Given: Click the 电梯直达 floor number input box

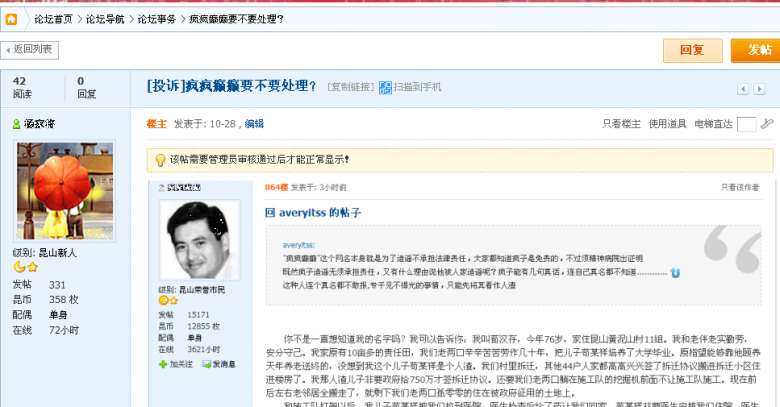Looking at the screenshot, I should pyautogui.click(x=746, y=124).
